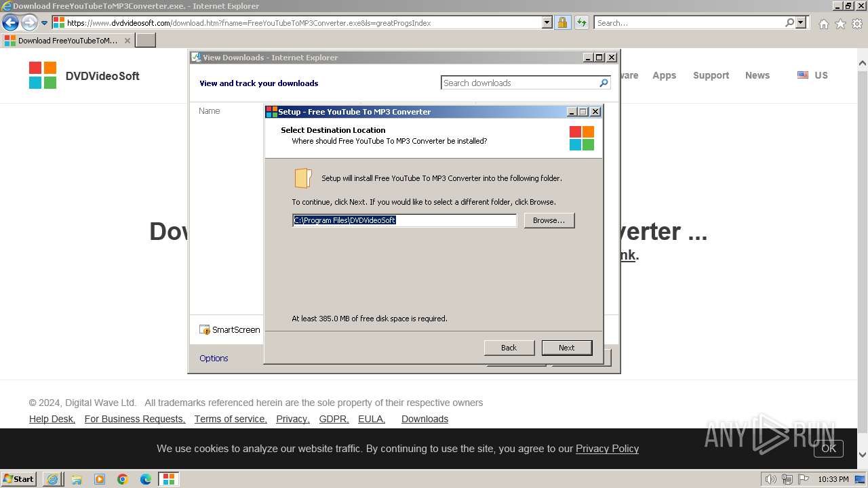Open the Windows Start button
Image resolution: width=868 pixels, height=488 pixels.
(x=19, y=479)
